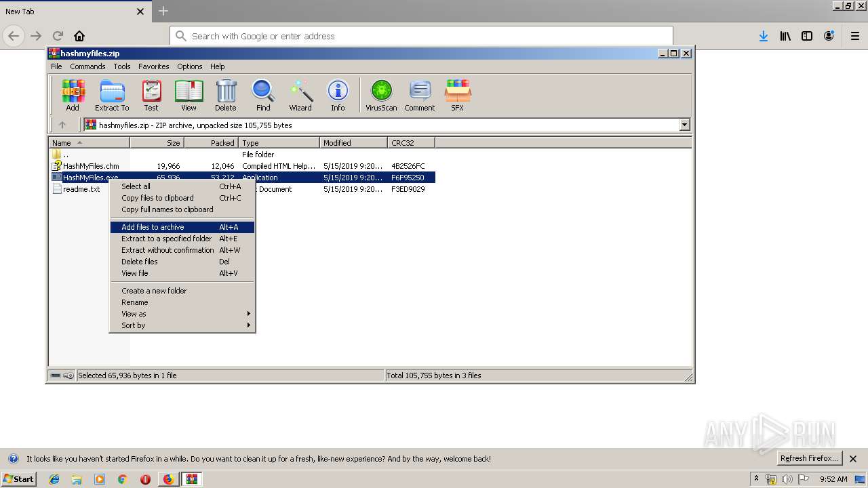Choose View file in context menu
This screenshot has height=488, width=868.
[182, 273]
